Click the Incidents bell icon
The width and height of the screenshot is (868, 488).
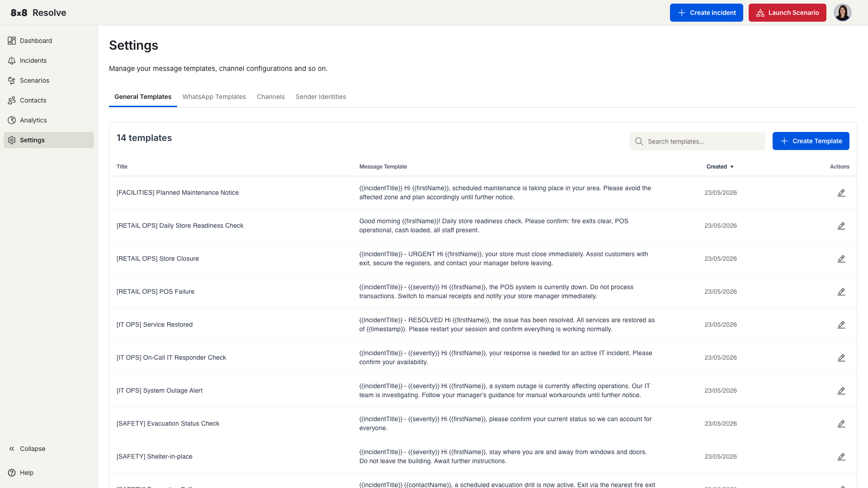[12, 61]
